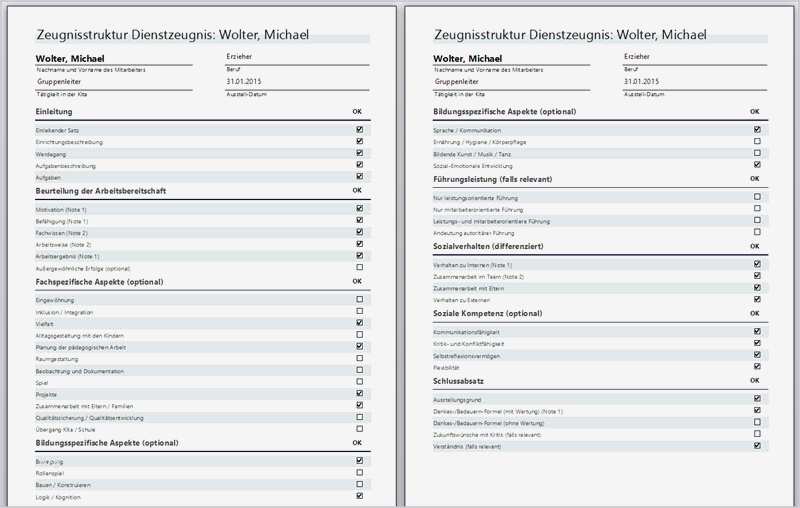
Task: Toggle Dankes-/Bedauern-Formel (mit Wertung) checkbox
Action: click(757, 411)
